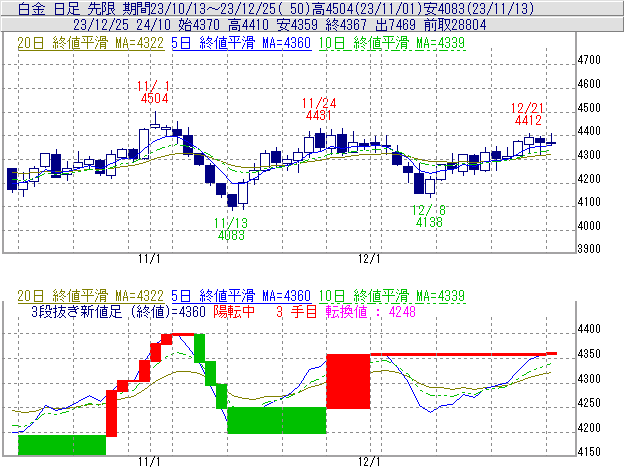Click the 3900 price axis label in the upper chart
Image resolution: width=624 pixels, height=475 pixels.
click(x=589, y=249)
